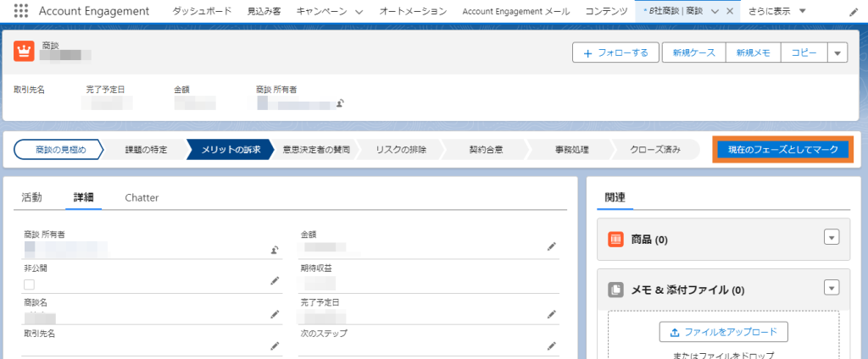Screen dimensions: 868x359
Task: Edit the 金額 field with its pencil icon
Action: tap(552, 247)
